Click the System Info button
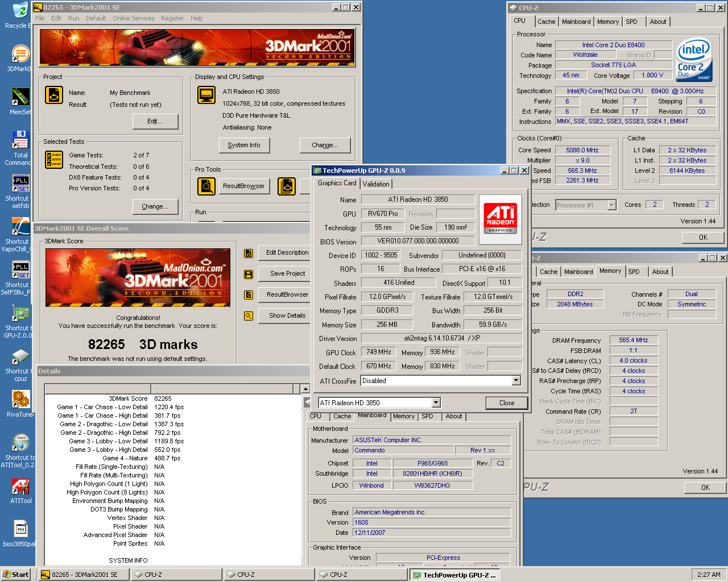This screenshot has width=728, height=582. click(x=244, y=145)
